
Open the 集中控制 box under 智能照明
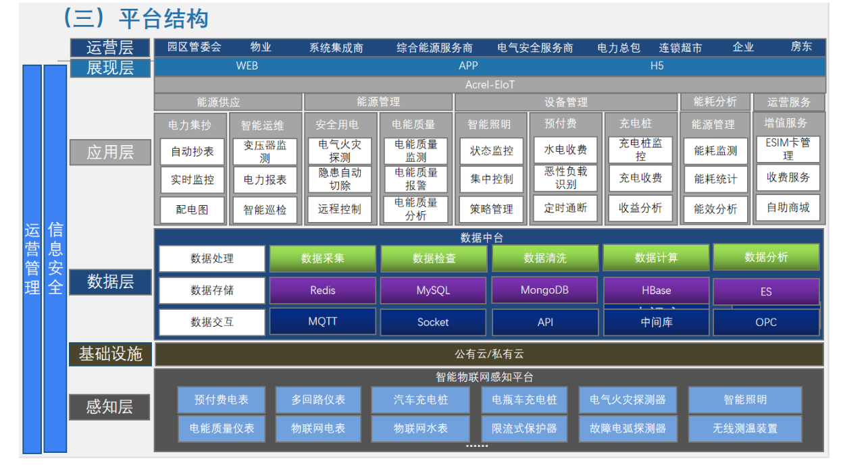click(492, 180)
